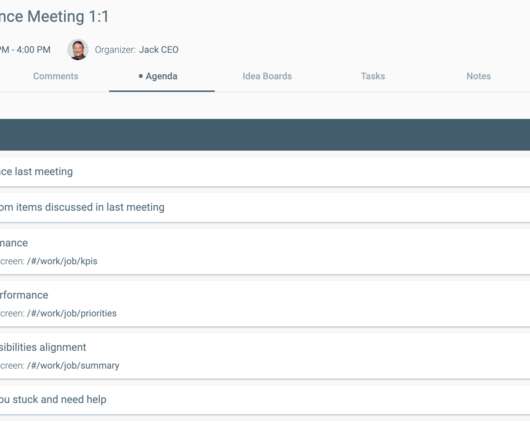Open the Notes tab
This screenshot has height=442, width=530.
[x=478, y=76]
